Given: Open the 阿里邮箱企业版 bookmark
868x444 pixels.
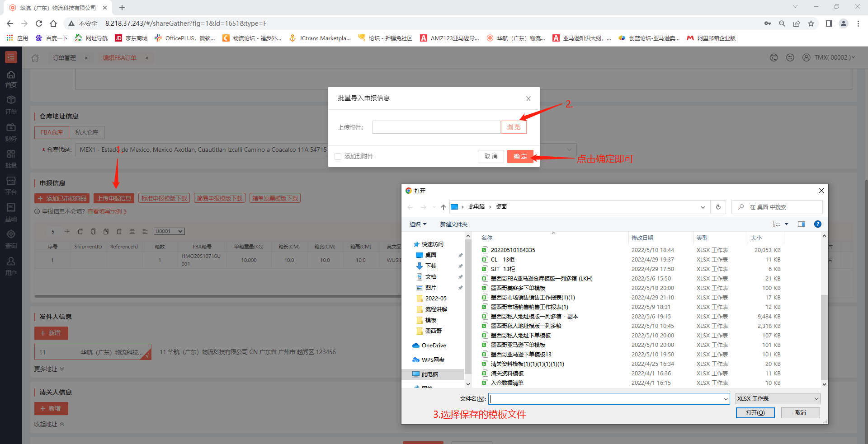Looking at the screenshot, I should click(711, 38).
